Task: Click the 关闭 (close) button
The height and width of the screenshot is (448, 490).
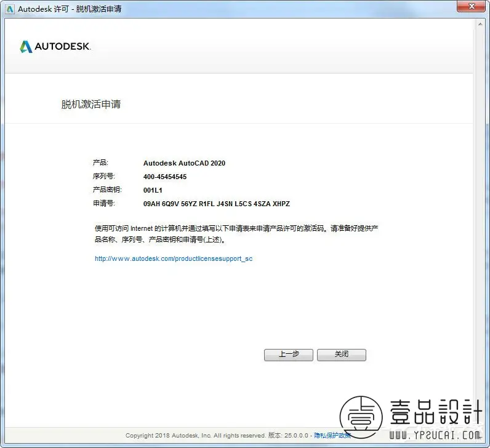Action: coord(342,355)
